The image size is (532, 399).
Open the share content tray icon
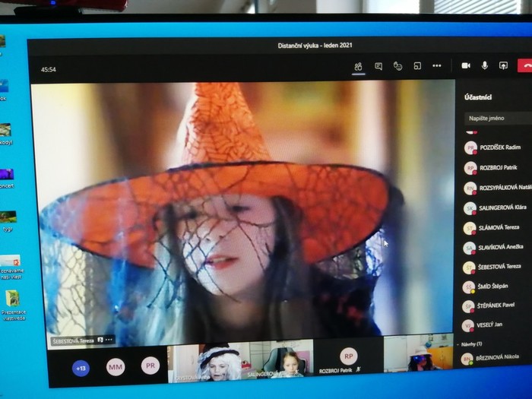(x=503, y=66)
